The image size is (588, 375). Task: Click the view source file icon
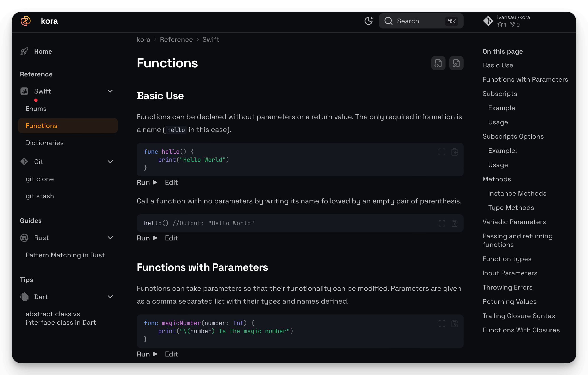(438, 63)
